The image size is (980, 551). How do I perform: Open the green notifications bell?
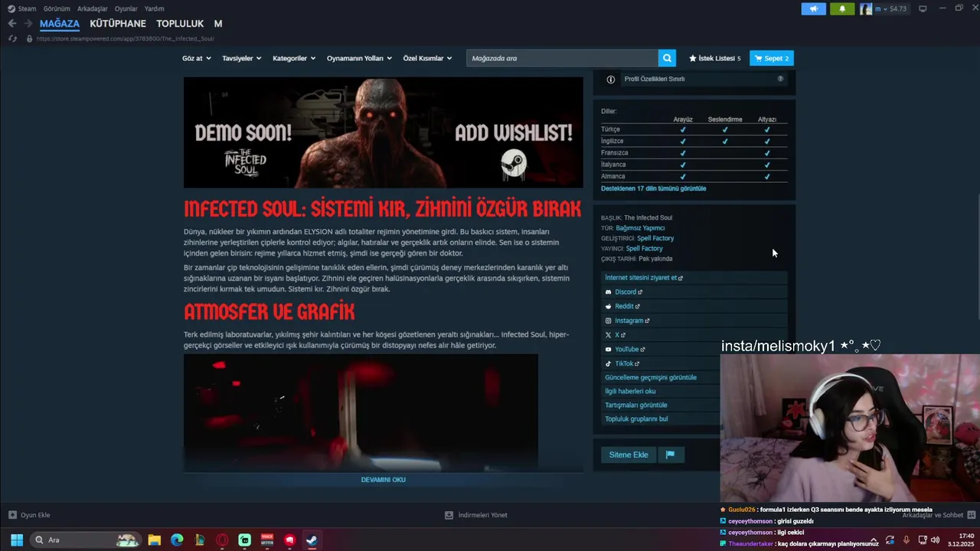[x=842, y=9]
